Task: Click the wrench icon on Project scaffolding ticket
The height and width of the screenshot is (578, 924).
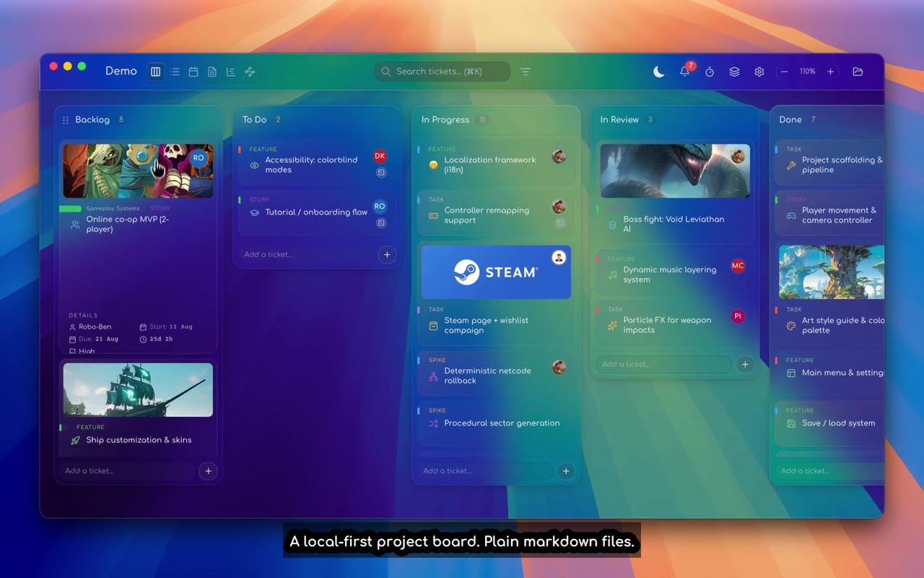Action: [x=791, y=165]
